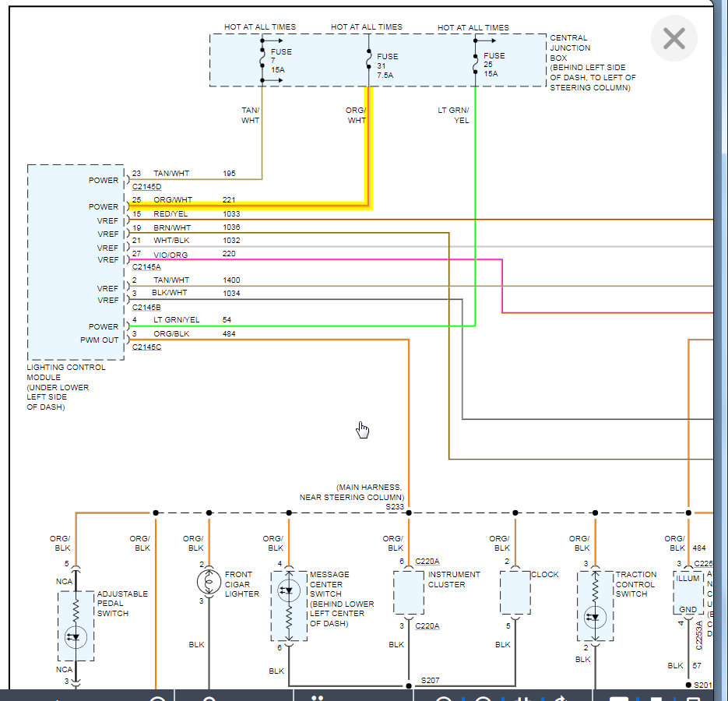Click circuit number 1400
The image size is (728, 701).
coord(231,280)
